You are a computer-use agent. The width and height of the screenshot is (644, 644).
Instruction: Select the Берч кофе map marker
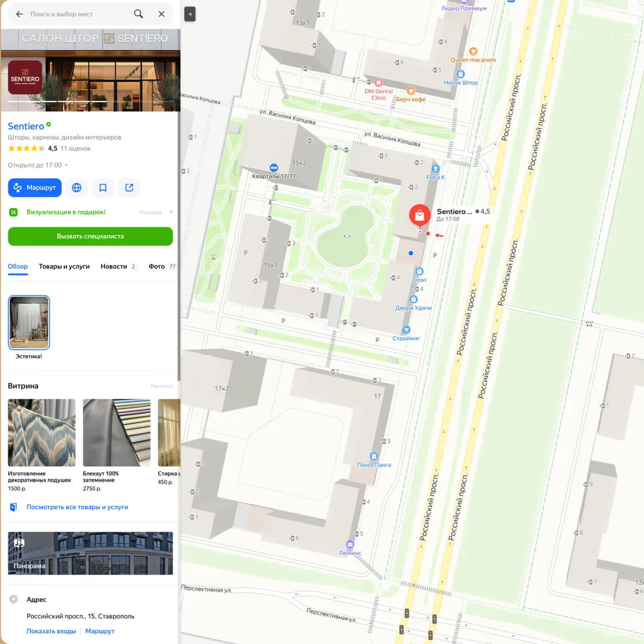click(411, 91)
